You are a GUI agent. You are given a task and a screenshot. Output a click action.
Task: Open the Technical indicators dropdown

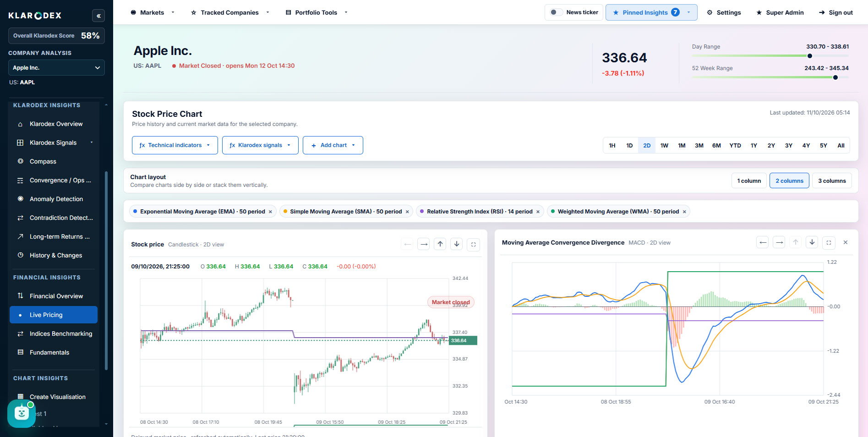[x=175, y=145]
